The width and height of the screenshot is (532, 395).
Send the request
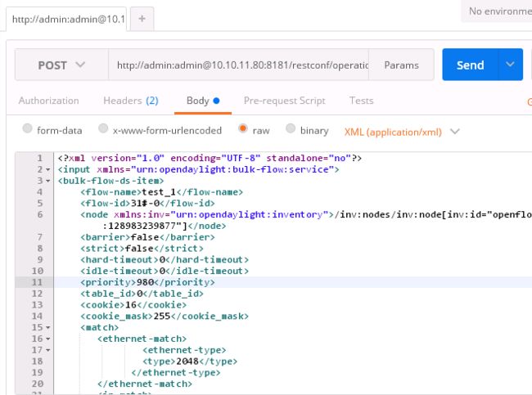[x=470, y=65]
